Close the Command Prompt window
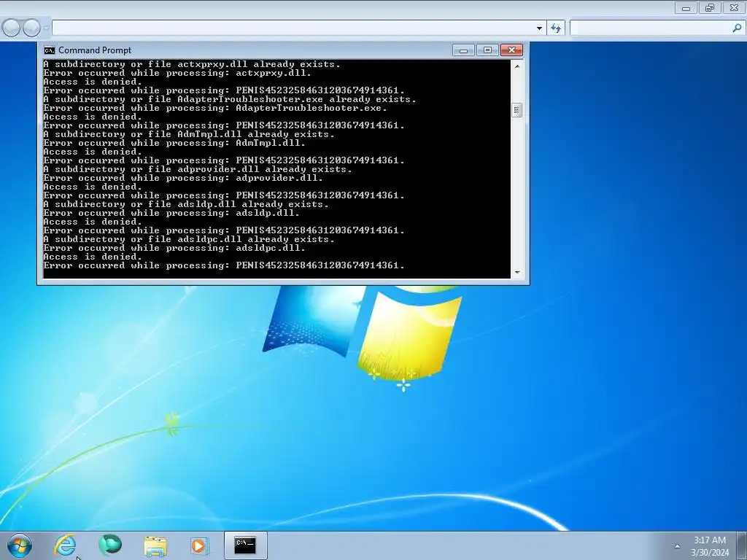The height and width of the screenshot is (560, 747). pos(511,50)
